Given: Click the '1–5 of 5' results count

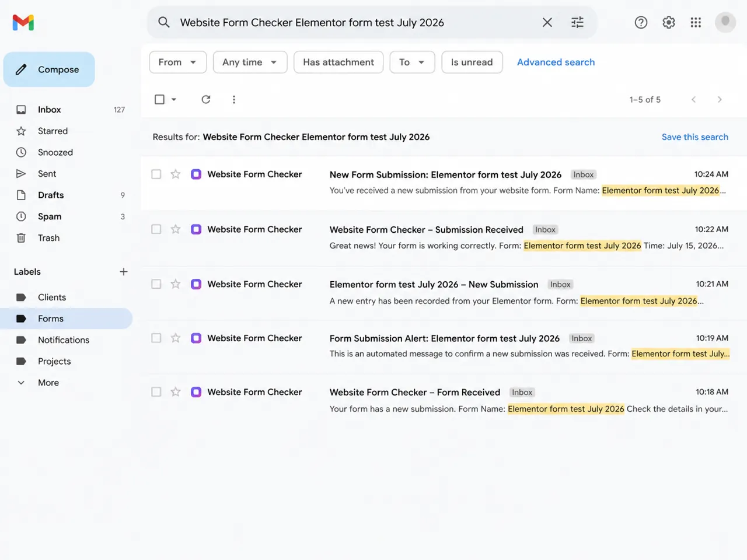Looking at the screenshot, I should 645,100.
